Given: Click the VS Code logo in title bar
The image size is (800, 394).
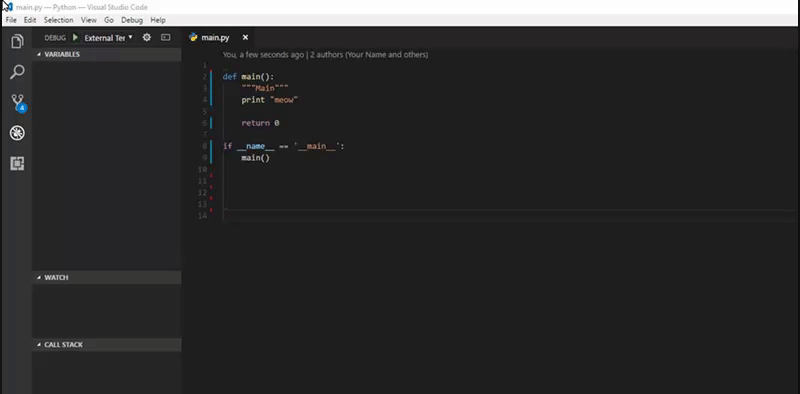Looking at the screenshot, I should 8,7.
